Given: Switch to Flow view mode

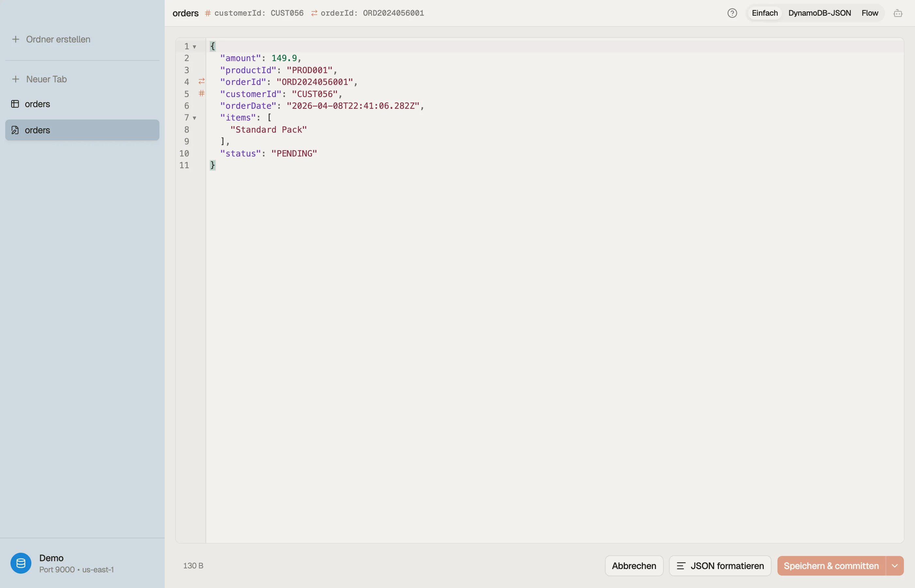Looking at the screenshot, I should pyautogui.click(x=870, y=13).
